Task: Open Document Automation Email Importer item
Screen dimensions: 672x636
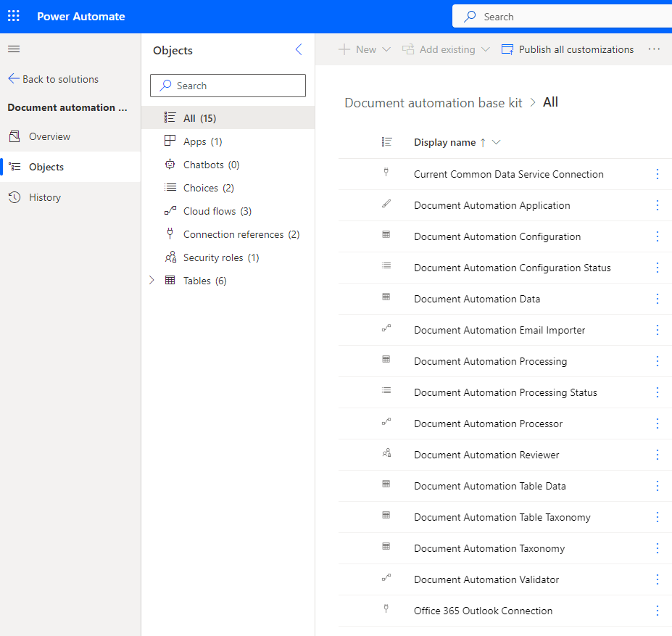Action: click(499, 330)
